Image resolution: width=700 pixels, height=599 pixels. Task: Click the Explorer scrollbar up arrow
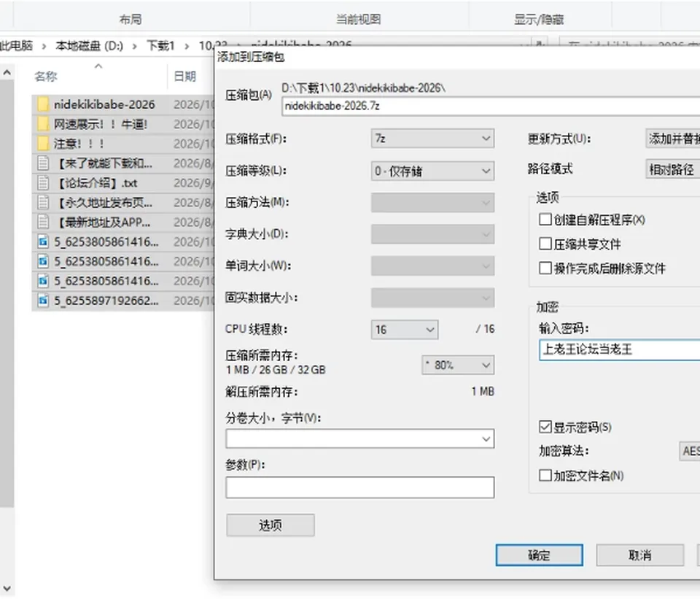pyautogui.click(x=7, y=72)
